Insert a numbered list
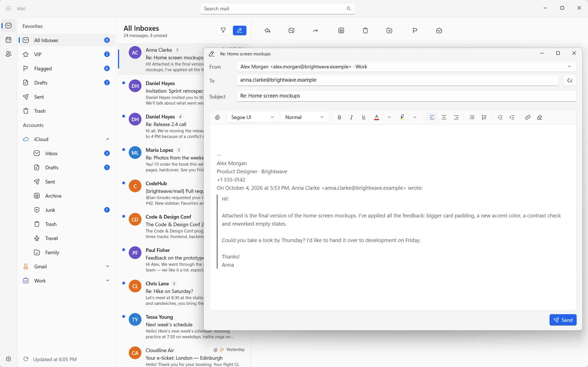The height and width of the screenshot is (367, 588). tap(484, 117)
